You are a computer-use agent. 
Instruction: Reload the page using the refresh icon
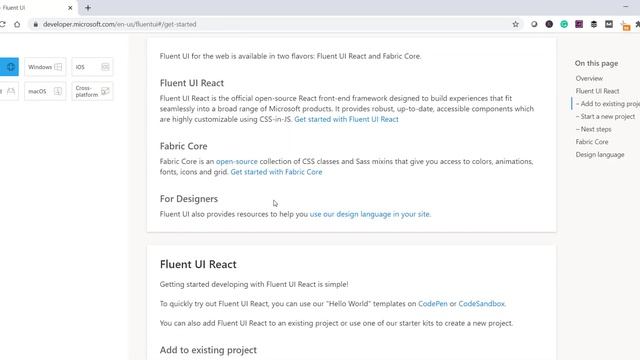pos(2,24)
